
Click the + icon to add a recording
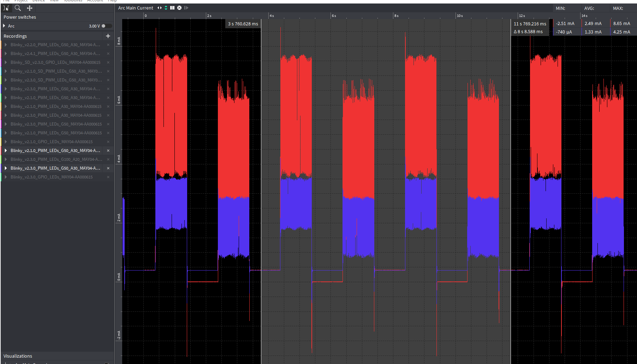click(108, 36)
